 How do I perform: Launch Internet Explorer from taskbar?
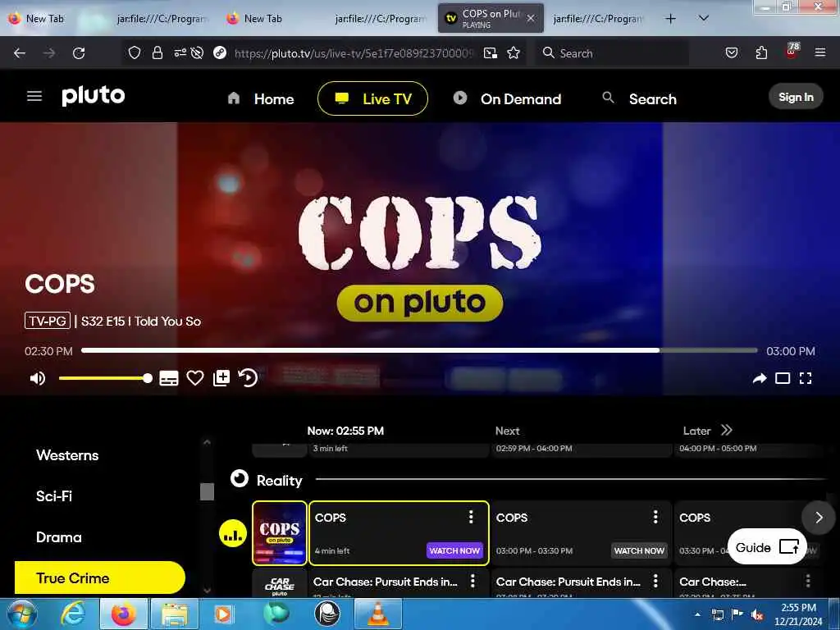tap(73, 614)
